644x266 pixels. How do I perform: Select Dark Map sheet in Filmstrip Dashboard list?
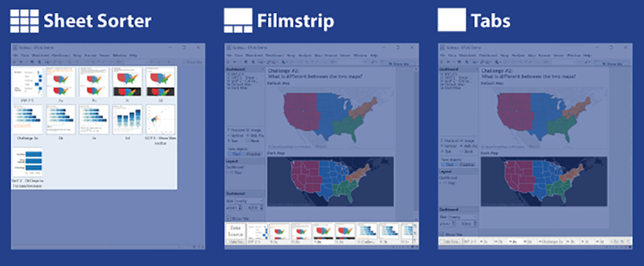(x=237, y=88)
